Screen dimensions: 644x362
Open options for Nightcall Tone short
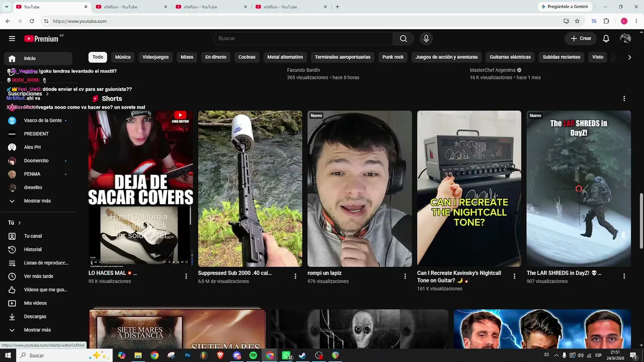514,276
